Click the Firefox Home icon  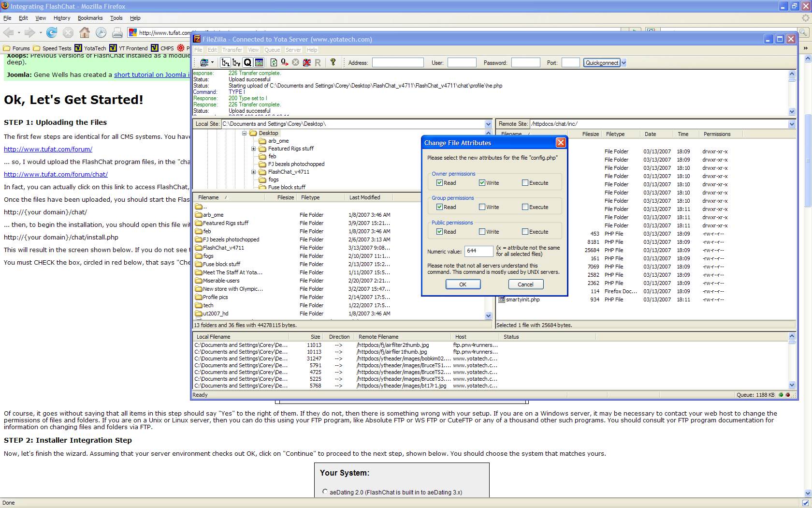click(85, 32)
